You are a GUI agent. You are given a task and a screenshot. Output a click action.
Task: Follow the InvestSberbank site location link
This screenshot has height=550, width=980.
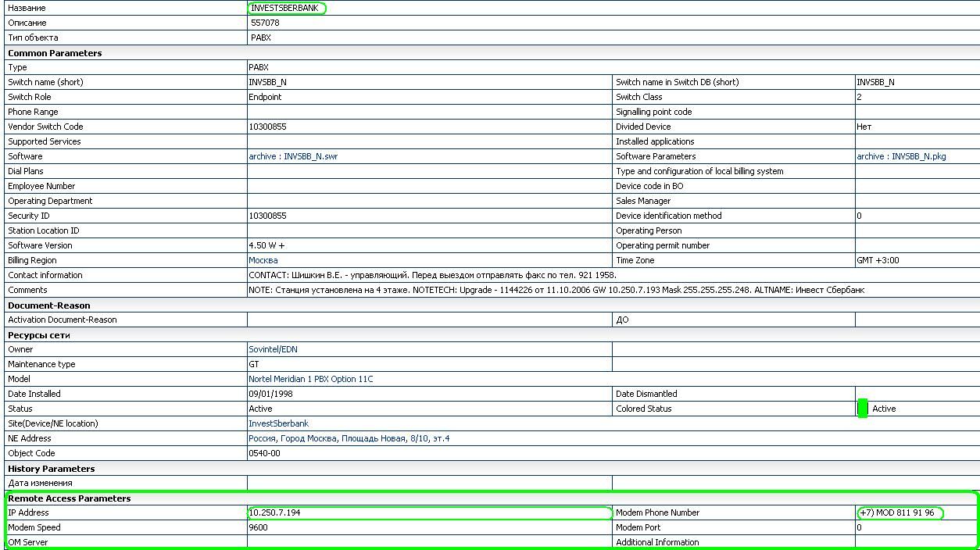point(278,423)
